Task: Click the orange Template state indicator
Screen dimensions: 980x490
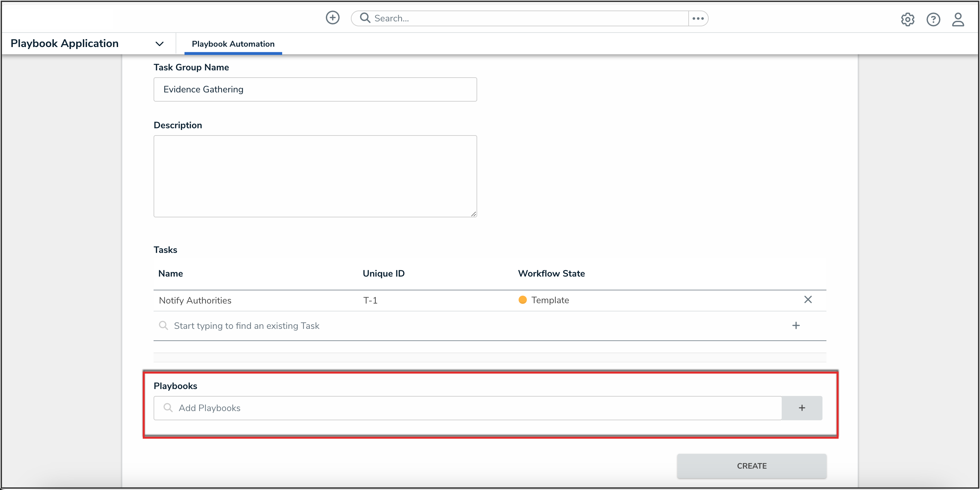Action: [x=522, y=300]
